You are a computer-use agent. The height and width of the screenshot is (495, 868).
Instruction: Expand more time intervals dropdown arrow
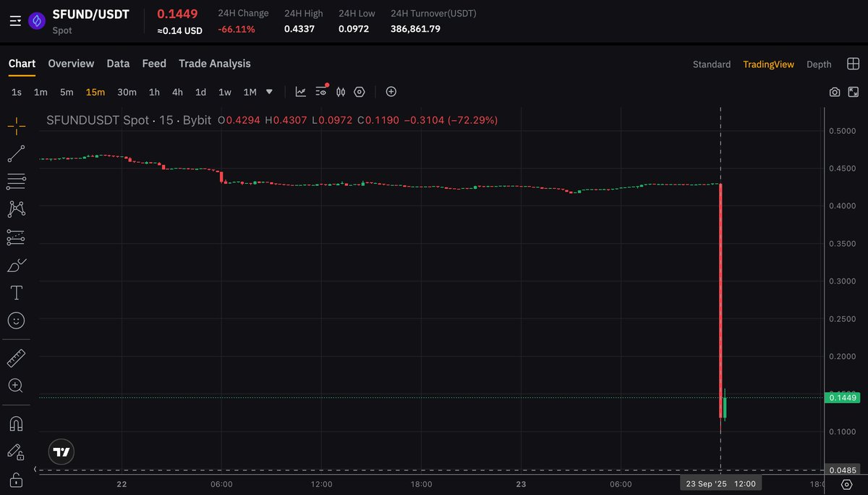269,92
